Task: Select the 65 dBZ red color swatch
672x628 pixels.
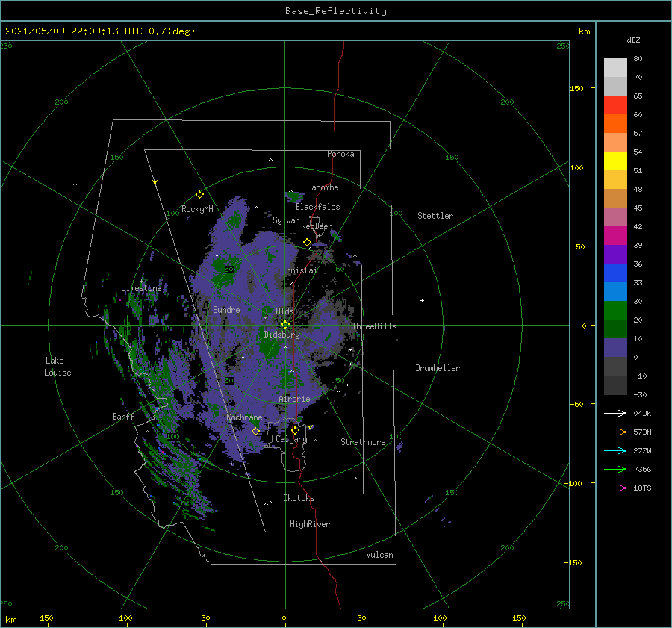Action: (615, 105)
